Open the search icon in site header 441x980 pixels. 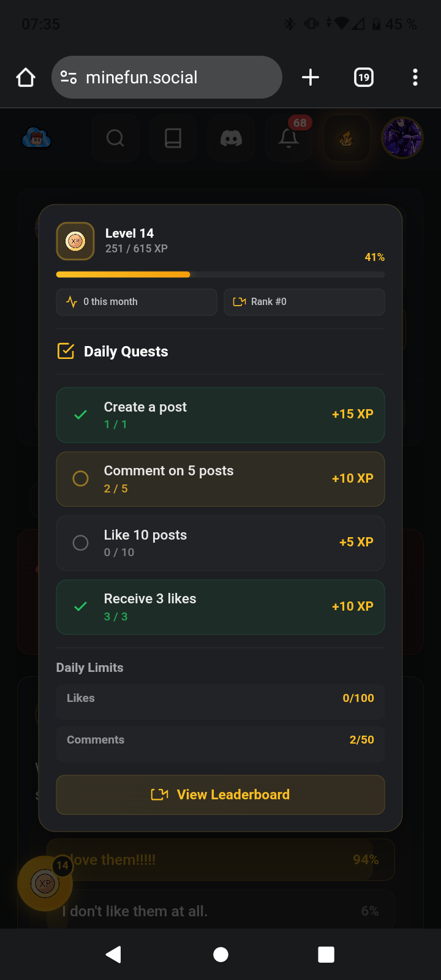click(115, 138)
